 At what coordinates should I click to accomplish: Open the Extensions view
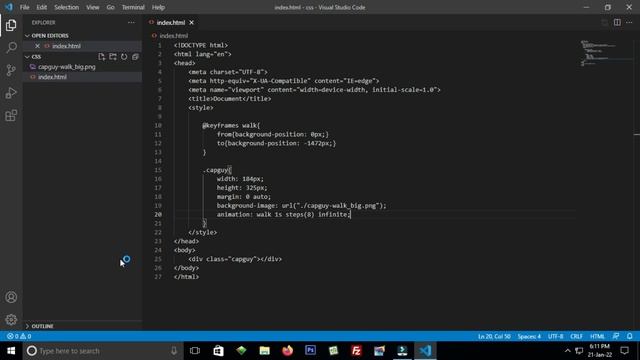(11, 116)
